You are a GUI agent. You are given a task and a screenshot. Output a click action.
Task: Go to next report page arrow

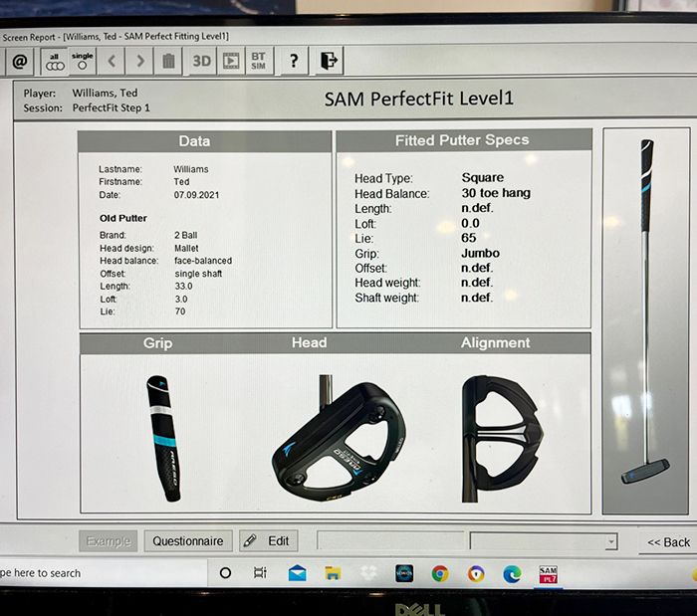coord(139,61)
